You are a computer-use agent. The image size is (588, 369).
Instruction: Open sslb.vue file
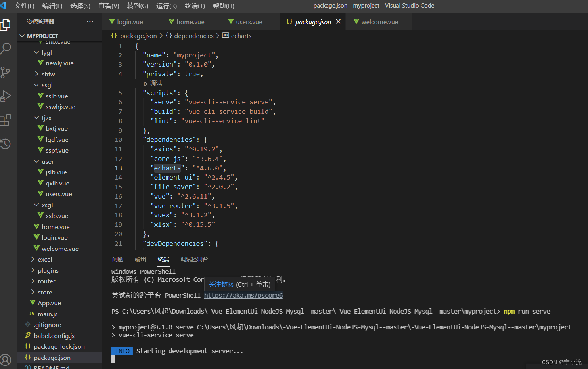(x=59, y=96)
